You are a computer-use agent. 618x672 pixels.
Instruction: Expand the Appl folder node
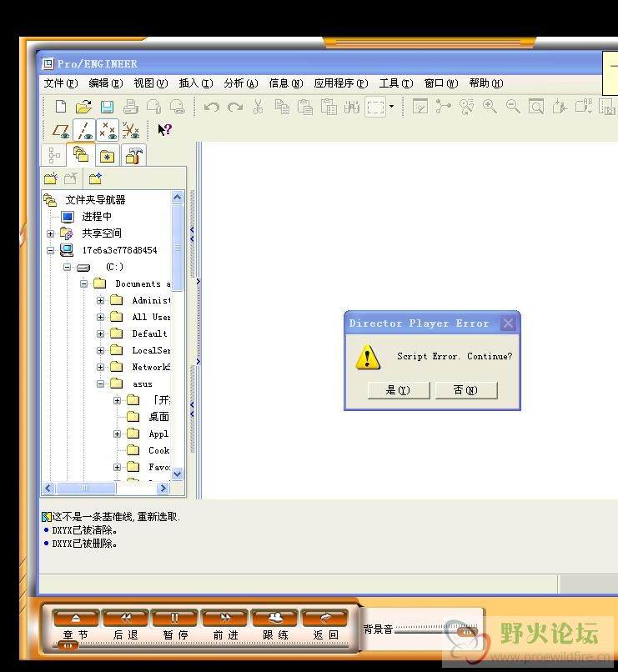(x=117, y=434)
